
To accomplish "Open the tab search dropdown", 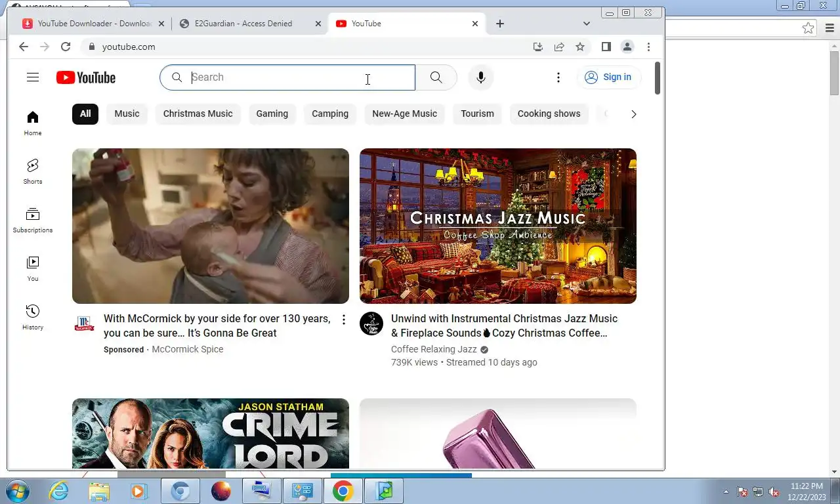I will pos(587,24).
